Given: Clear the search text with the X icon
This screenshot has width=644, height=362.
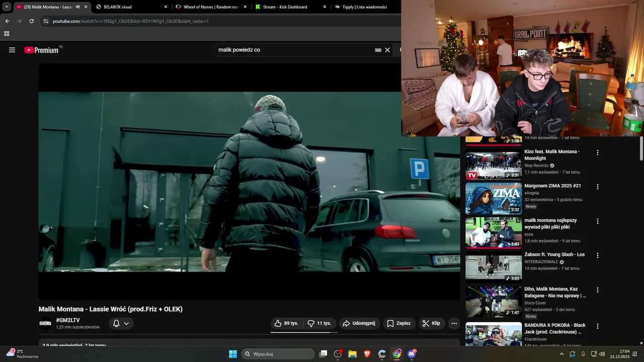Looking at the screenshot, I should click(x=387, y=50).
